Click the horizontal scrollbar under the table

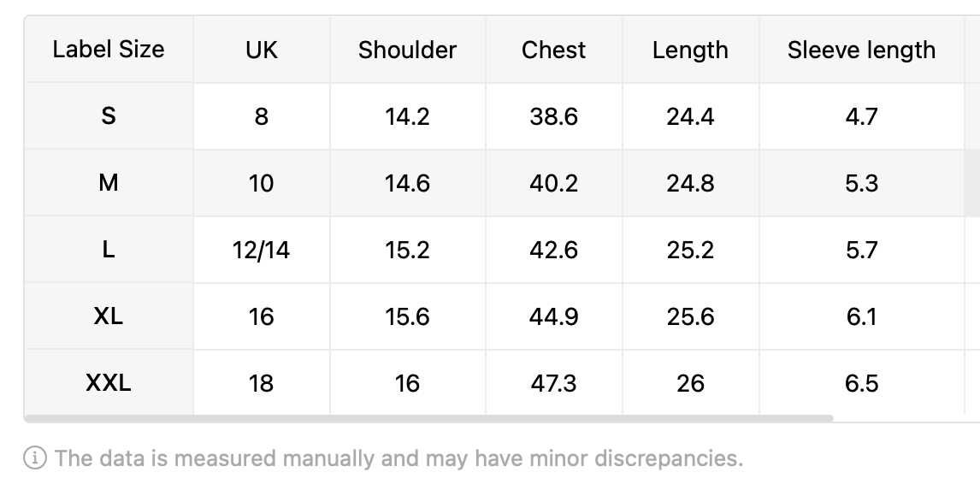428,418
